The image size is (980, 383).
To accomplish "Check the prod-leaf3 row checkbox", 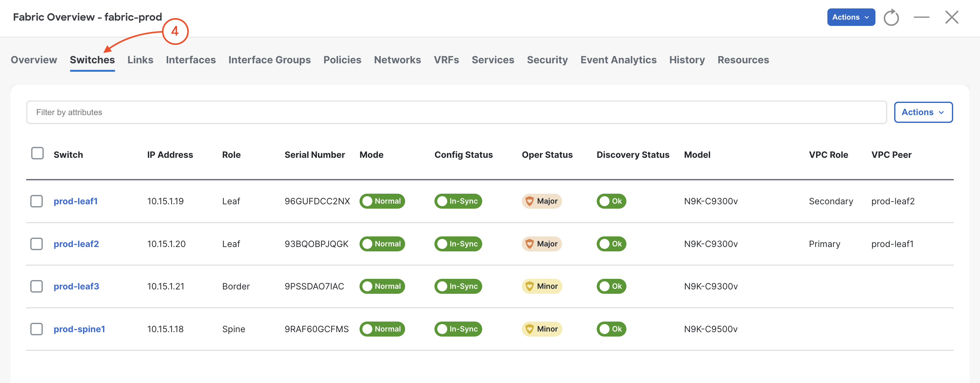I will coord(37,286).
